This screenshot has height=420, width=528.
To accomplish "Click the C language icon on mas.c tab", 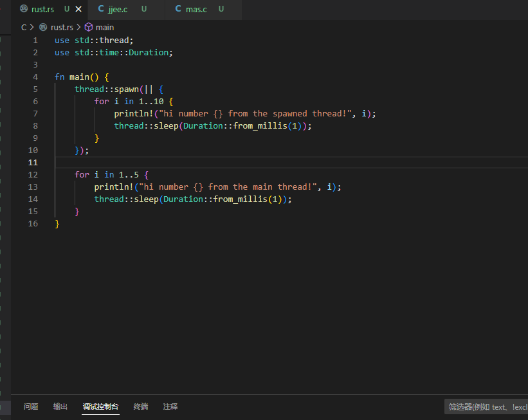I will coord(178,9).
